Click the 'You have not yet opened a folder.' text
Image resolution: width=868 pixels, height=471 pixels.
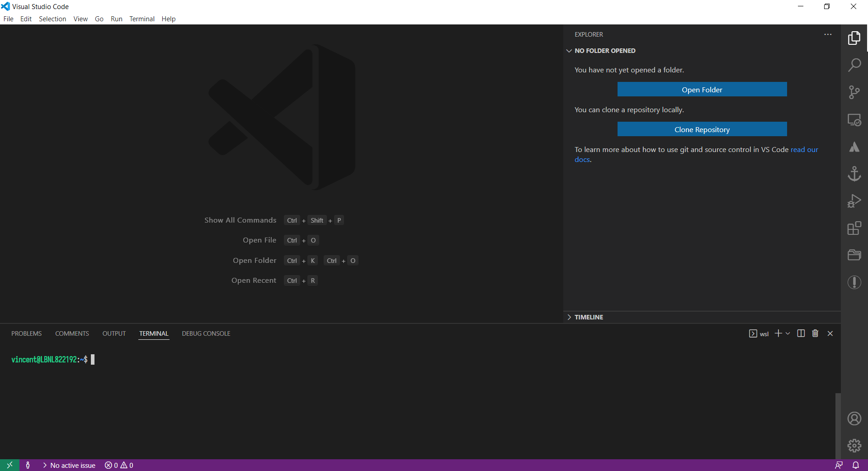tap(629, 70)
